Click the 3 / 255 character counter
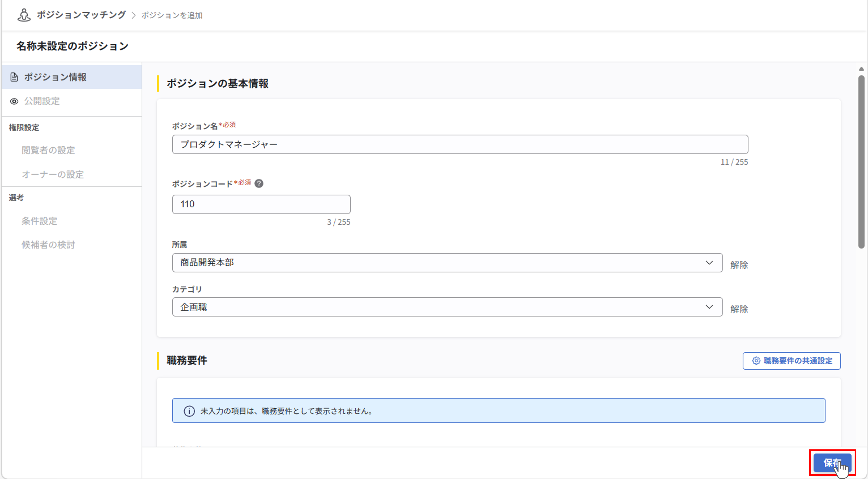This screenshot has width=868, height=479. pyautogui.click(x=339, y=222)
